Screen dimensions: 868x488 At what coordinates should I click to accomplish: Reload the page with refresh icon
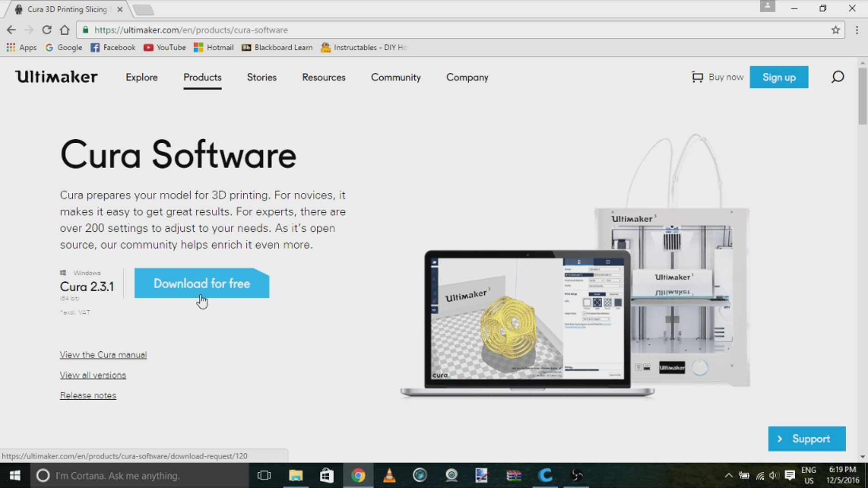click(47, 30)
